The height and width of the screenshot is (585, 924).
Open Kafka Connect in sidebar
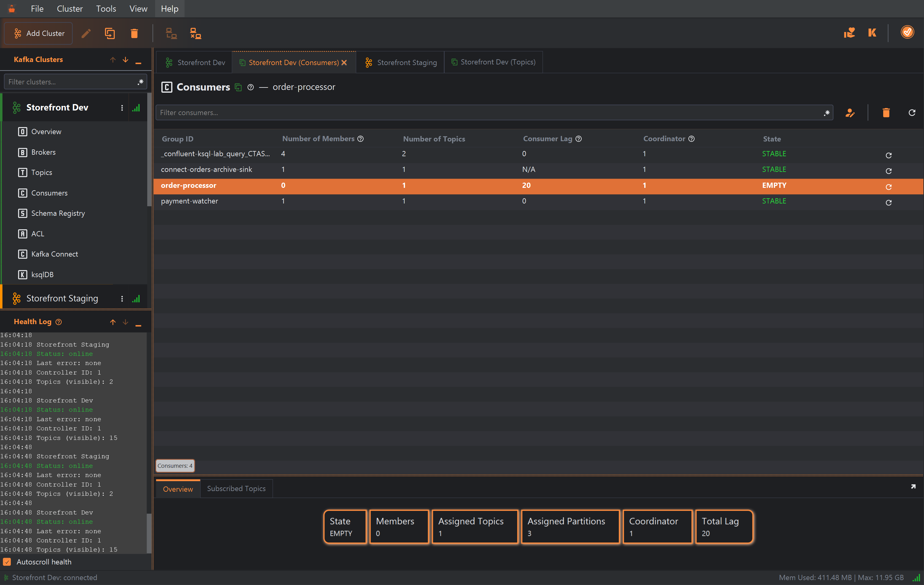[55, 254]
